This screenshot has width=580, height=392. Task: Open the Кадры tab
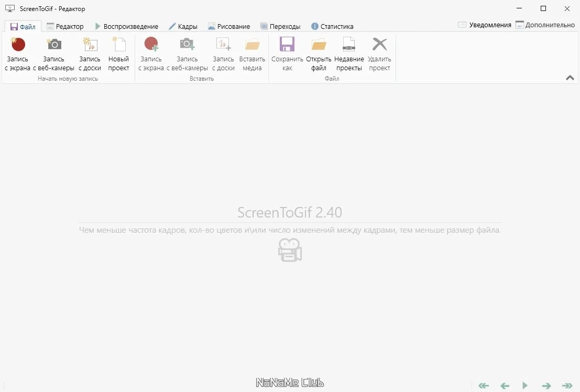tap(183, 27)
